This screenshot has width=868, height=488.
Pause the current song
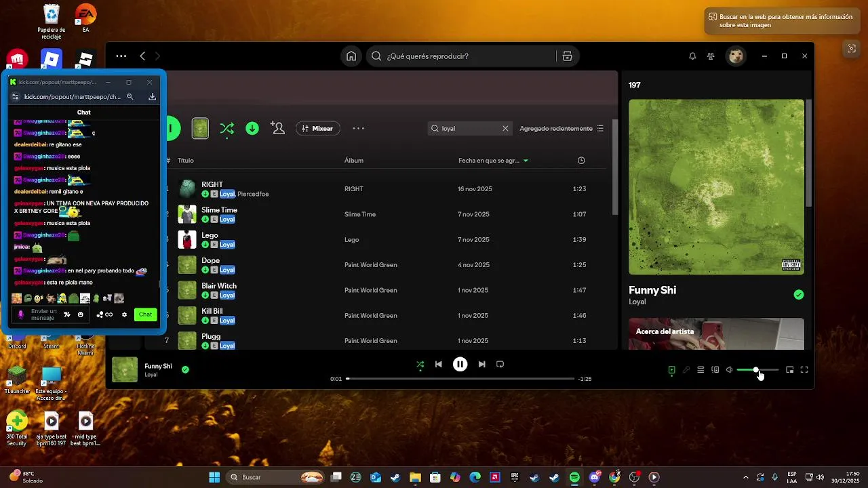(460, 364)
